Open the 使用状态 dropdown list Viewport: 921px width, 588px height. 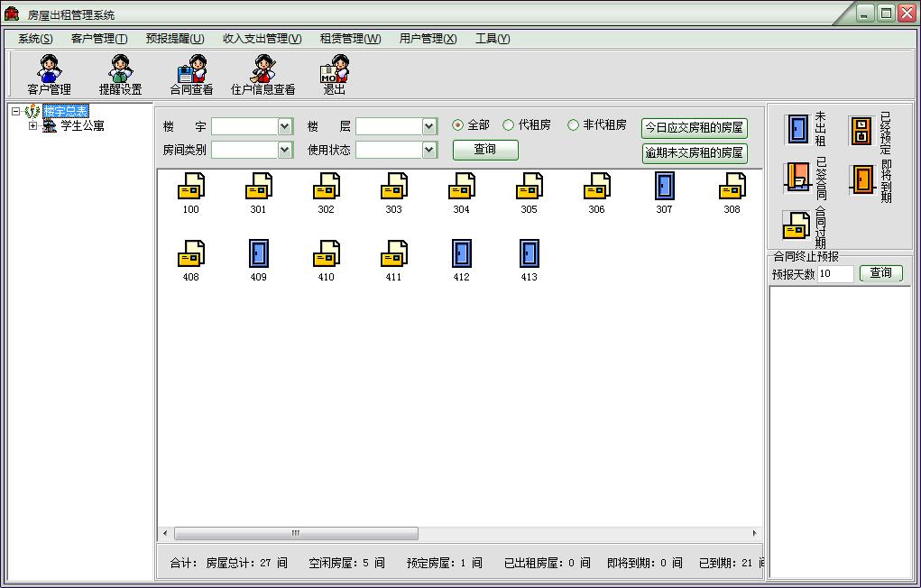(x=429, y=151)
